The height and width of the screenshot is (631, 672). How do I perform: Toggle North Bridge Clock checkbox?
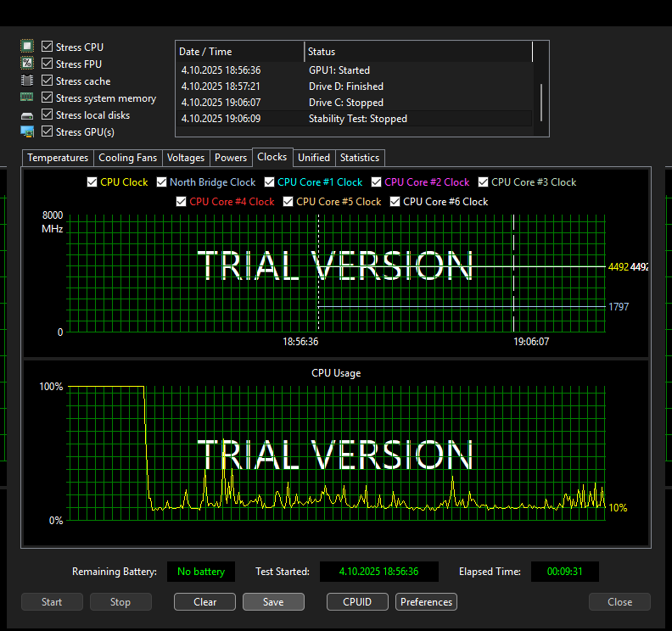[161, 182]
